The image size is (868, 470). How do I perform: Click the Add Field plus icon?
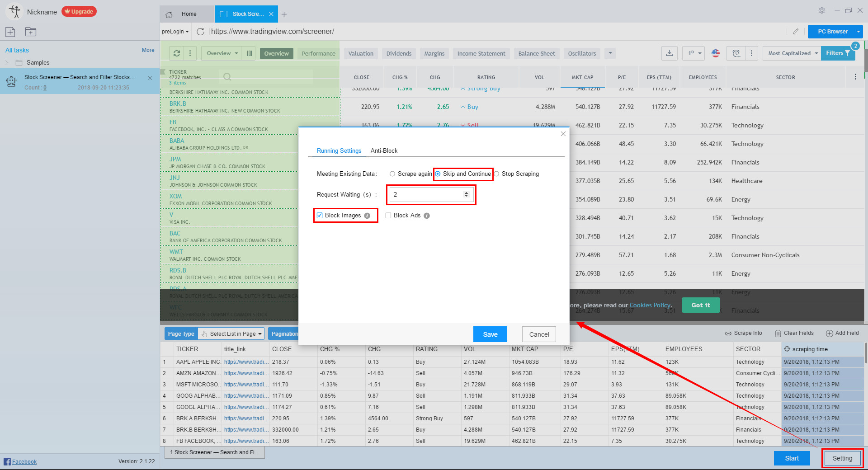830,334
